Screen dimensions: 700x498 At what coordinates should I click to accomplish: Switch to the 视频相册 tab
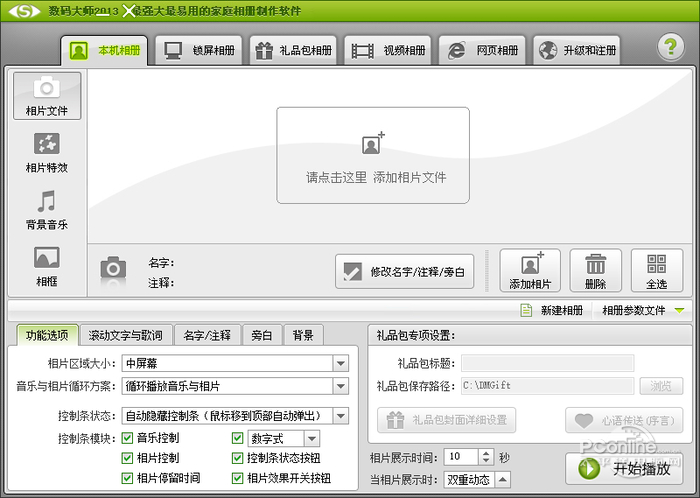[388, 50]
